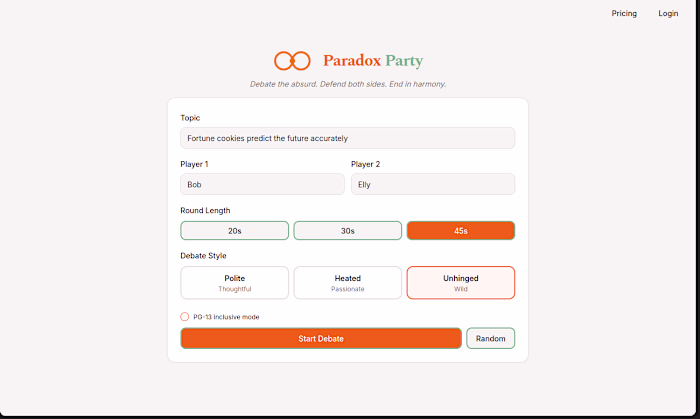Click the Player 2 name field
The width and height of the screenshot is (700, 419).
coord(432,184)
